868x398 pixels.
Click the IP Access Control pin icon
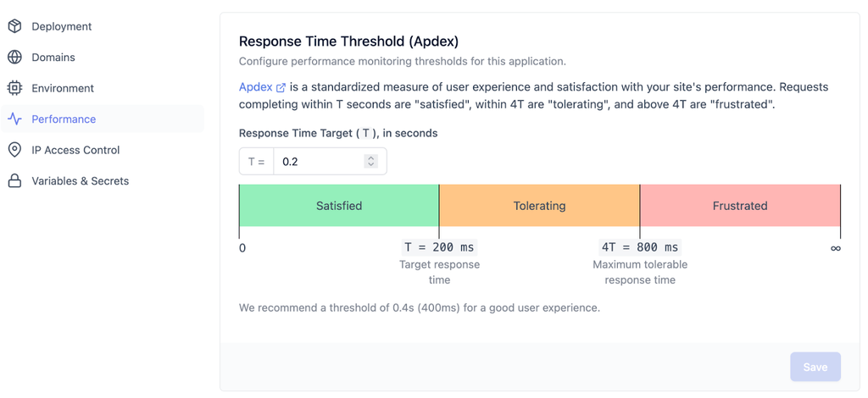tap(14, 150)
